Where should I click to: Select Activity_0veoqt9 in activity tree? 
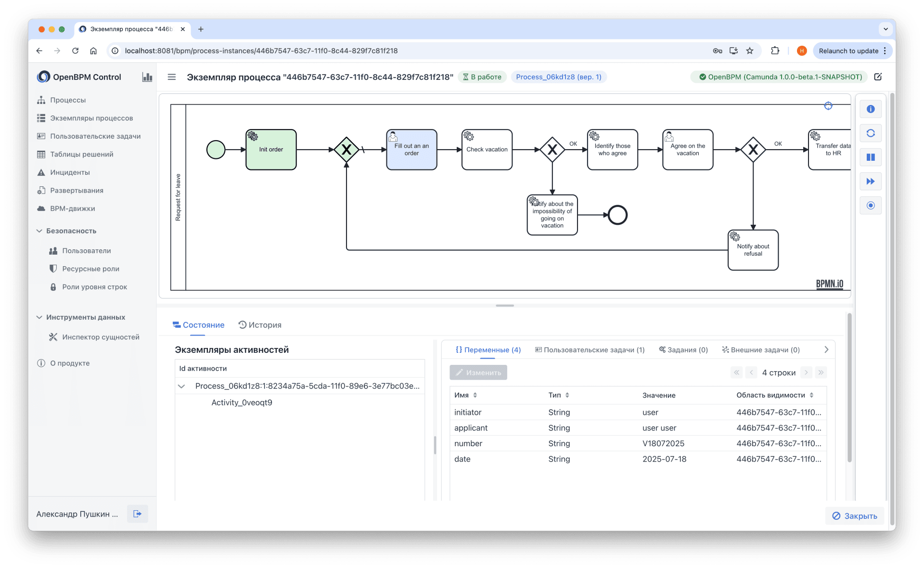point(242,402)
